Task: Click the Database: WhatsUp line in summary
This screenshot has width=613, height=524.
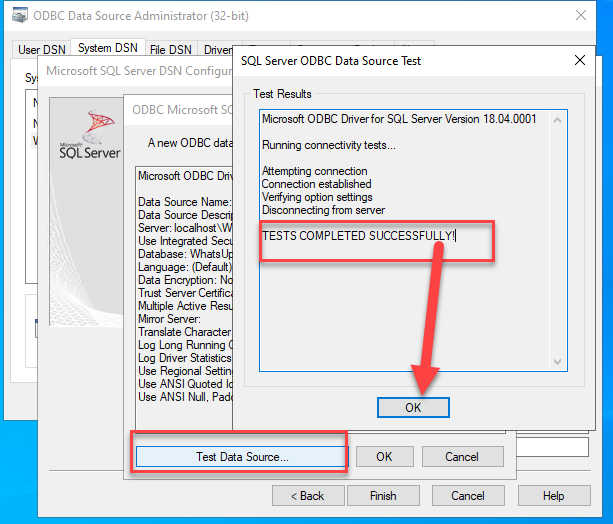Action: [x=185, y=254]
